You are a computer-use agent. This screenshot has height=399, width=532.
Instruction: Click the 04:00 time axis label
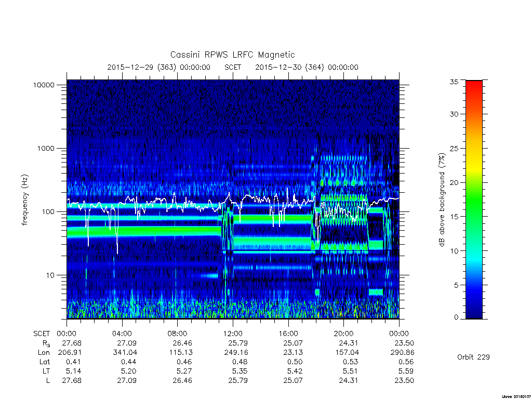pyautogui.click(x=122, y=334)
